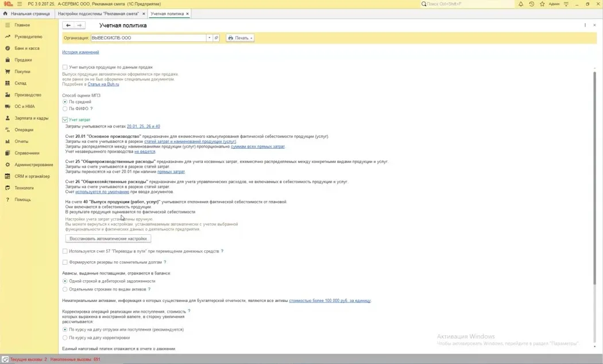
Task: Open the Зарплата и кадры section
Action: pos(32,118)
